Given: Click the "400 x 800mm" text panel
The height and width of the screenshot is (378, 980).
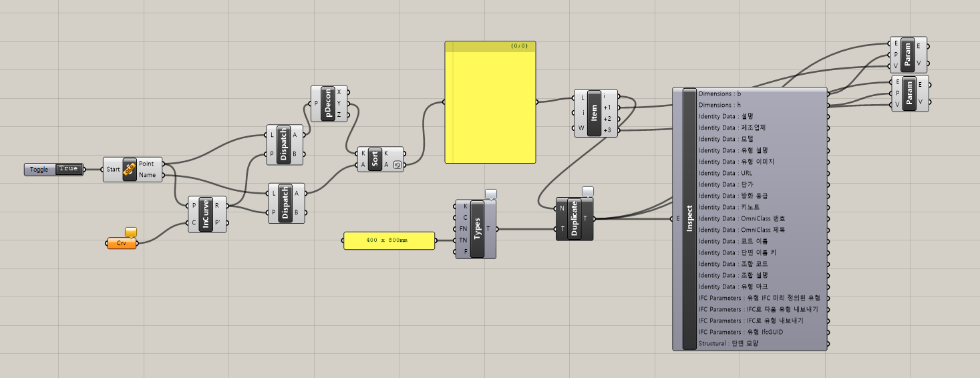Looking at the screenshot, I should point(389,240).
